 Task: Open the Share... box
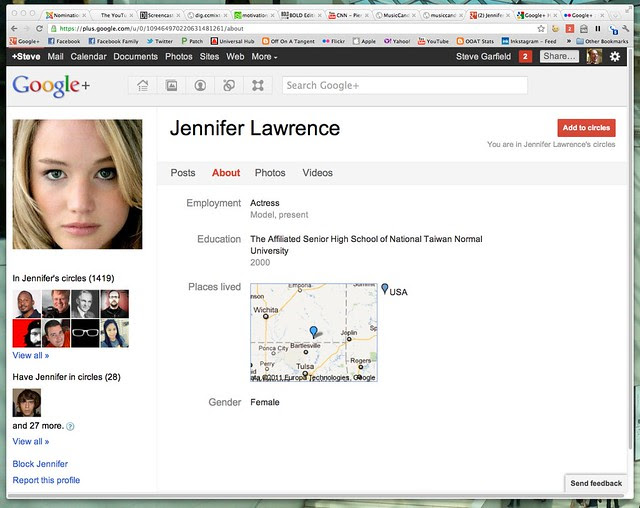[559, 56]
